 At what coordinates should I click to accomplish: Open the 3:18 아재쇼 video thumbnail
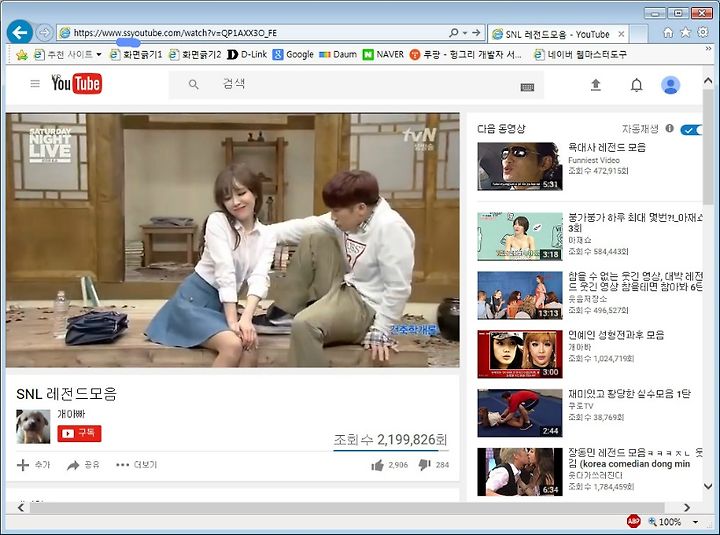coord(520,237)
